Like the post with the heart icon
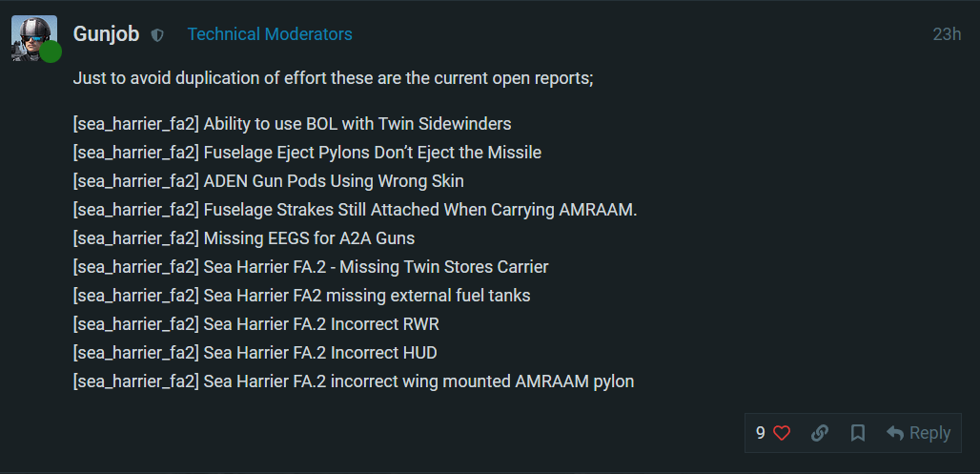The width and height of the screenshot is (980, 474). [x=782, y=433]
